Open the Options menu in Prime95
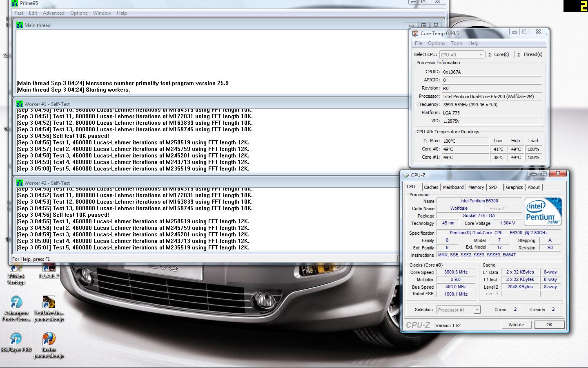 pos(79,13)
